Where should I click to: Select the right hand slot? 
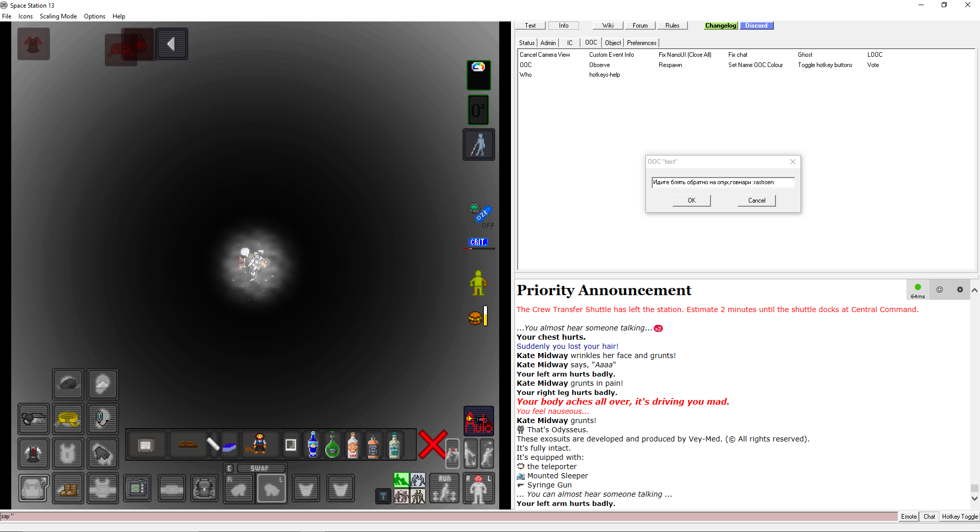[239, 489]
